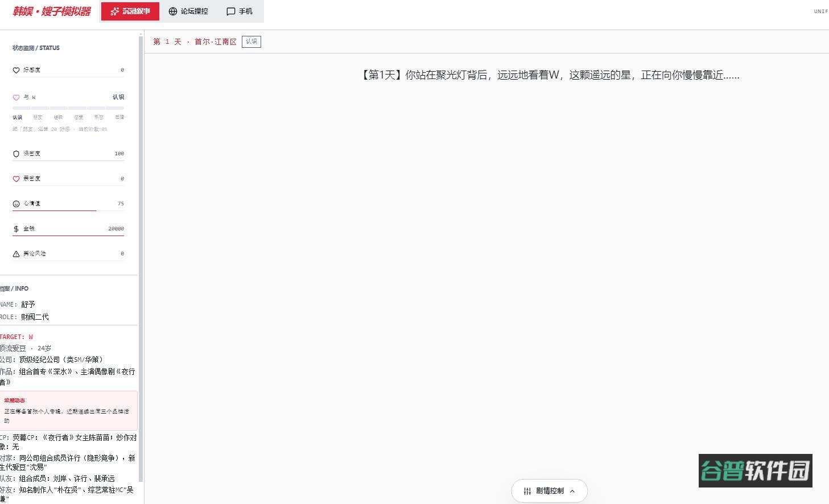This screenshot has width=829, height=504.
Task: Click the TARGET: W heading
Action: pyautogui.click(x=17, y=337)
